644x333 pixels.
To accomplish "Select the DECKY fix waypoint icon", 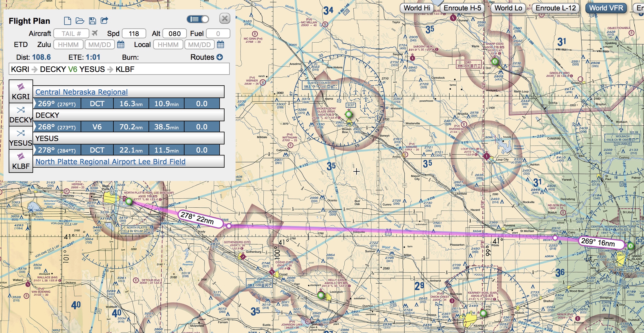I will coord(21,115).
